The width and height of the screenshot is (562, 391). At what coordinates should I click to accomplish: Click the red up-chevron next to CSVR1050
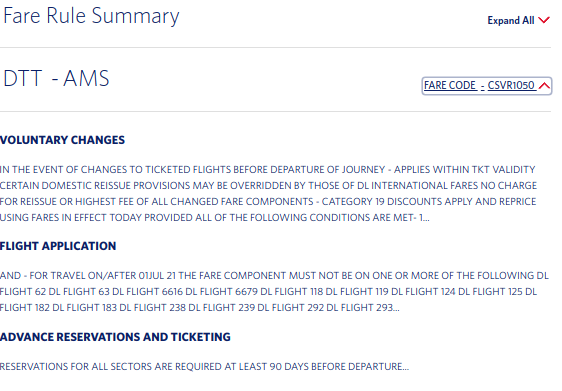(x=544, y=86)
